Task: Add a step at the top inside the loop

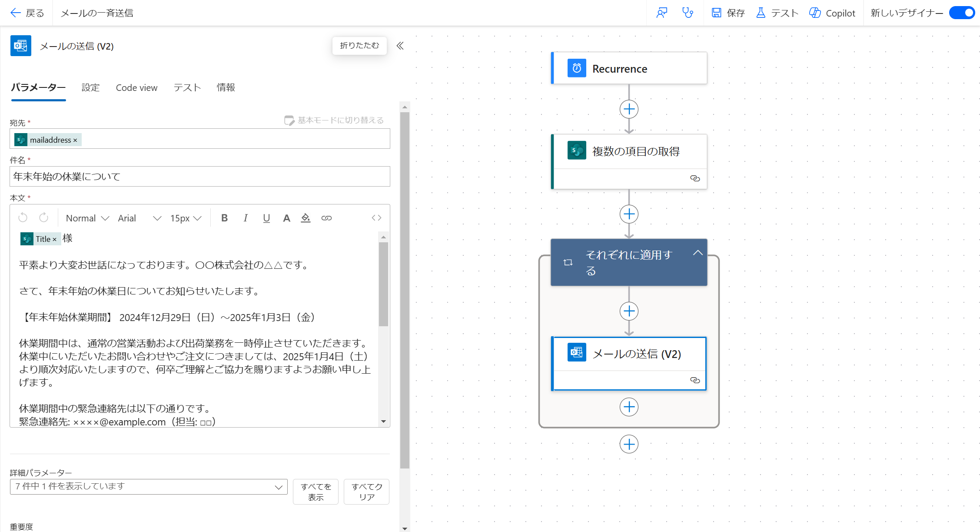Action: click(629, 311)
